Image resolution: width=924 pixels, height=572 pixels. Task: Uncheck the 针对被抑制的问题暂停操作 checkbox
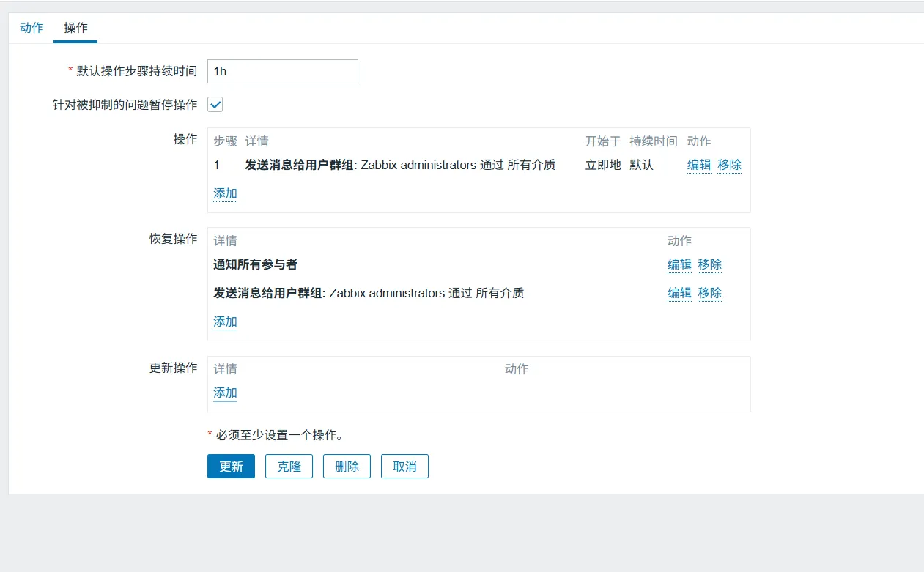click(x=215, y=105)
